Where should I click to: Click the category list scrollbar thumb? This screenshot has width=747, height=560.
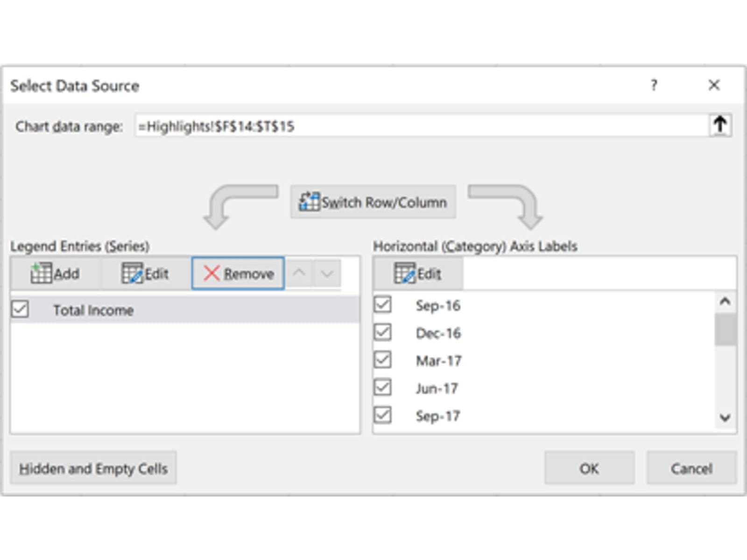click(725, 329)
